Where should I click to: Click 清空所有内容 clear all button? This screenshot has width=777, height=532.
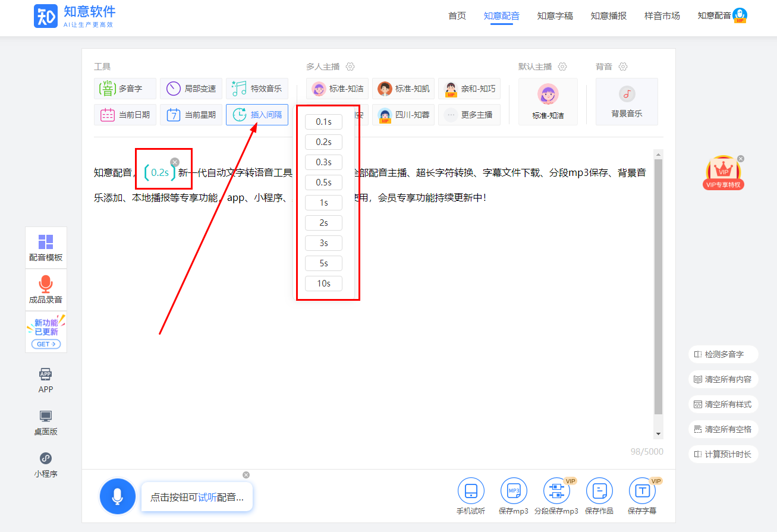pyautogui.click(x=722, y=379)
